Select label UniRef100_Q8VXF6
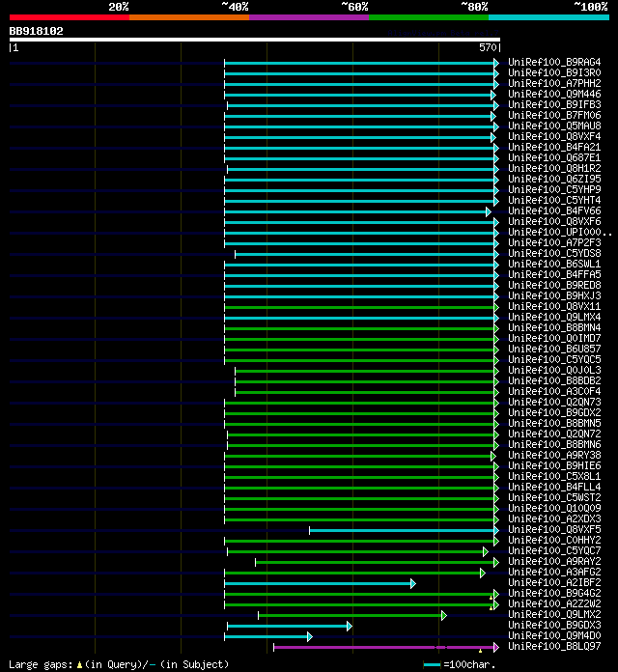The image size is (618, 672). (x=554, y=221)
